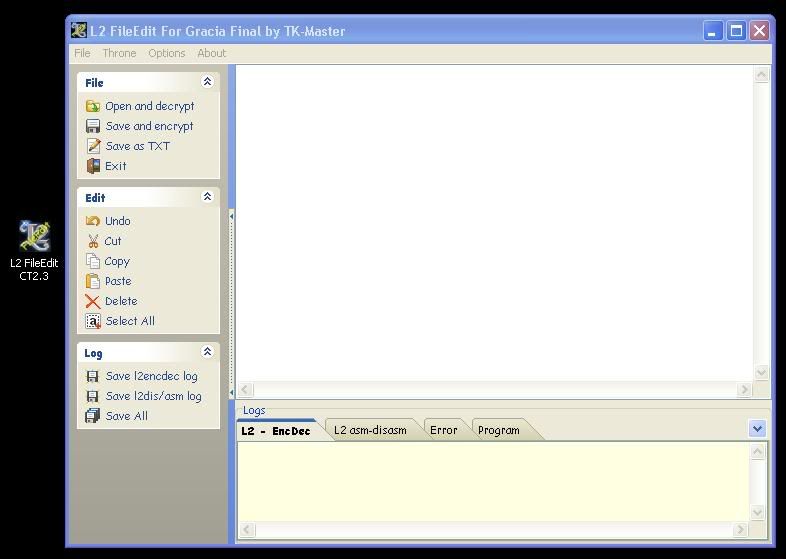The height and width of the screenshot is (559, 786).
Task: Click the Undo link text
Action: point(118,221)
